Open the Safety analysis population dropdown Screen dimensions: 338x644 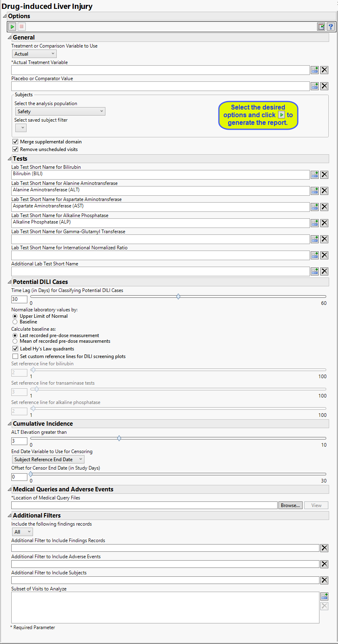[60, 112]
